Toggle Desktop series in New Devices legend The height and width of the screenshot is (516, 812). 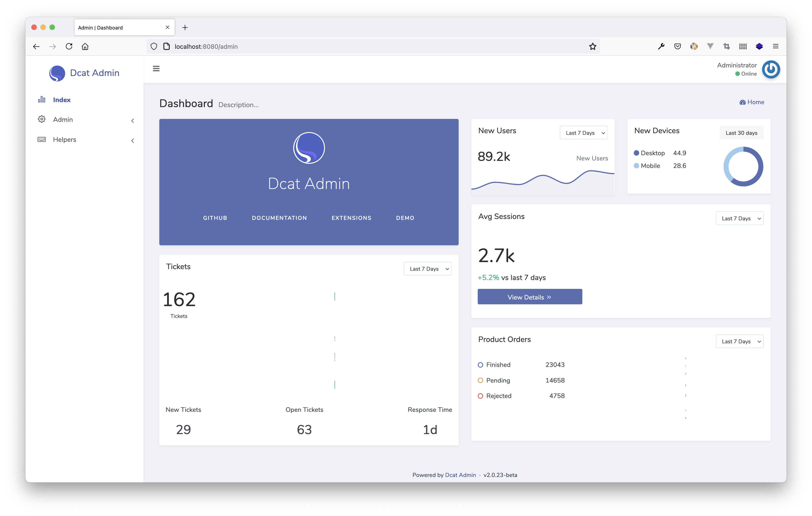(652, 153)
